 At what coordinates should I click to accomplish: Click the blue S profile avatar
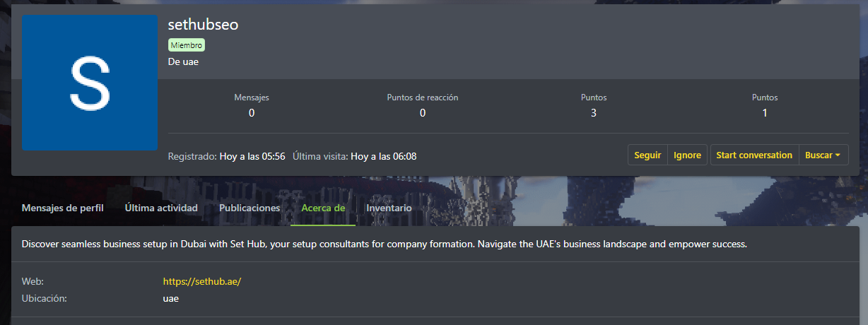click(x=90, y=83)
